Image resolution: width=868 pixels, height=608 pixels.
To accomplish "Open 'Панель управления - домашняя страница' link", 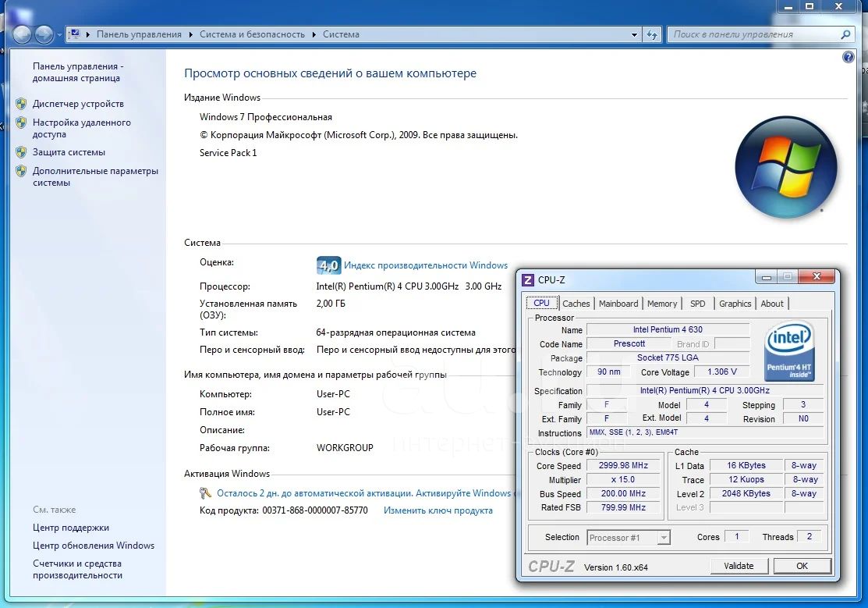I will pyautogui.click(x=78, y=72).
